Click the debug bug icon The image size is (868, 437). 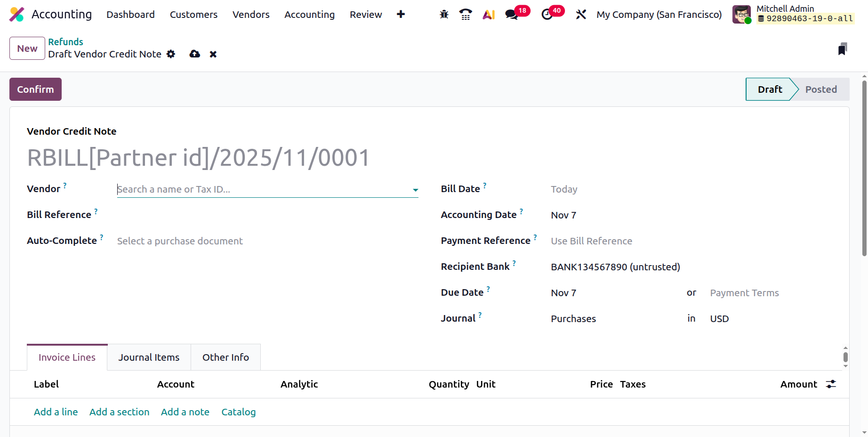(444, 15)
